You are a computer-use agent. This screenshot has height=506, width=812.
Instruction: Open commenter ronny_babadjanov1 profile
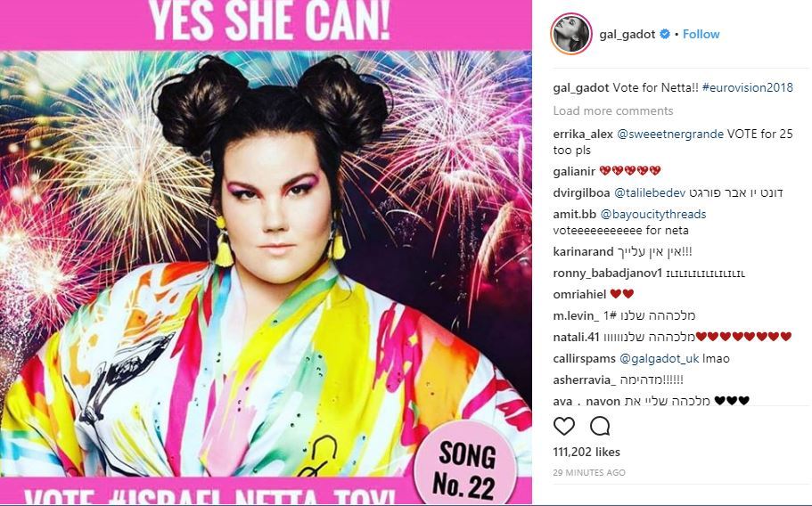point(608,273)
